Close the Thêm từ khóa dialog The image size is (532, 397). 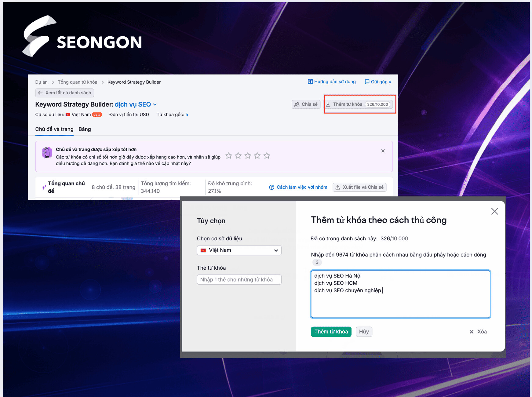(x=494, y=211)
